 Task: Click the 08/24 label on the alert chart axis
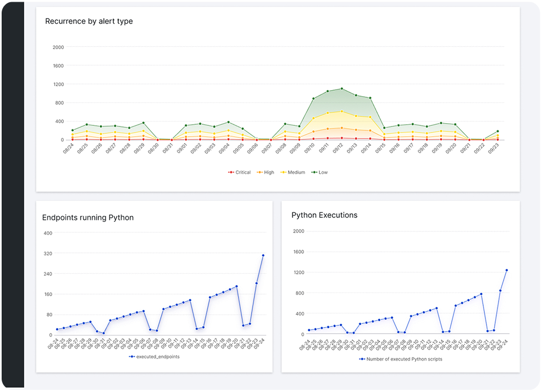click(x=69, y=150)
